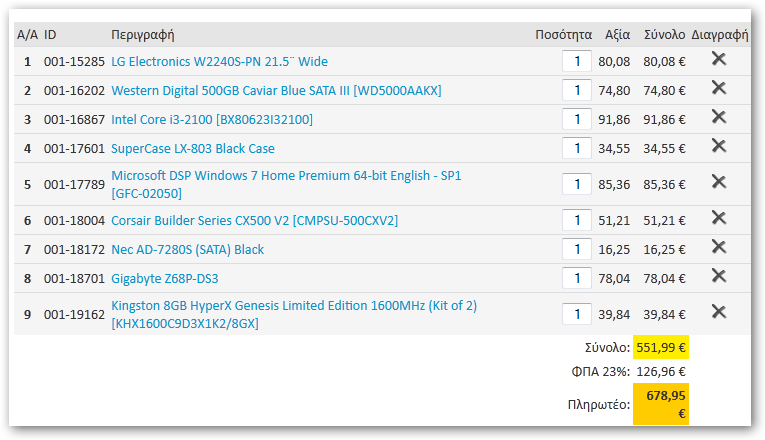Select row total 16,25 €
Screen dimensions: 765x440
click(664, 249)
